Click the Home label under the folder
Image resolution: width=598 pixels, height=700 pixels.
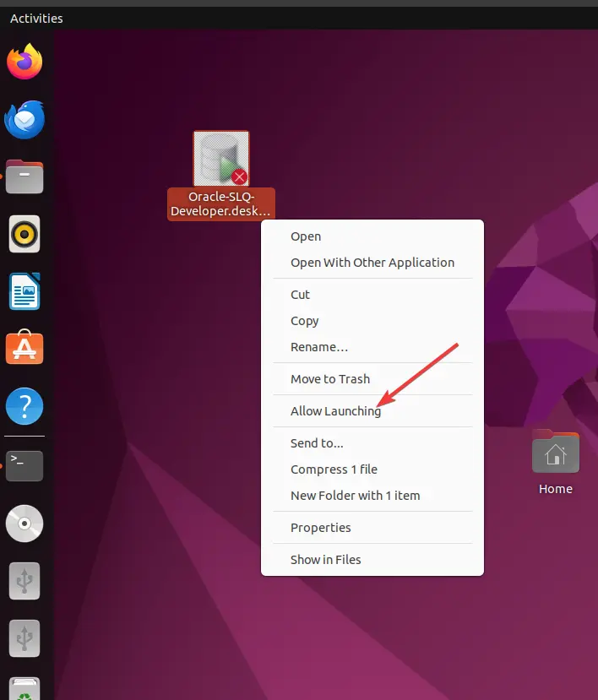point(556,489)
